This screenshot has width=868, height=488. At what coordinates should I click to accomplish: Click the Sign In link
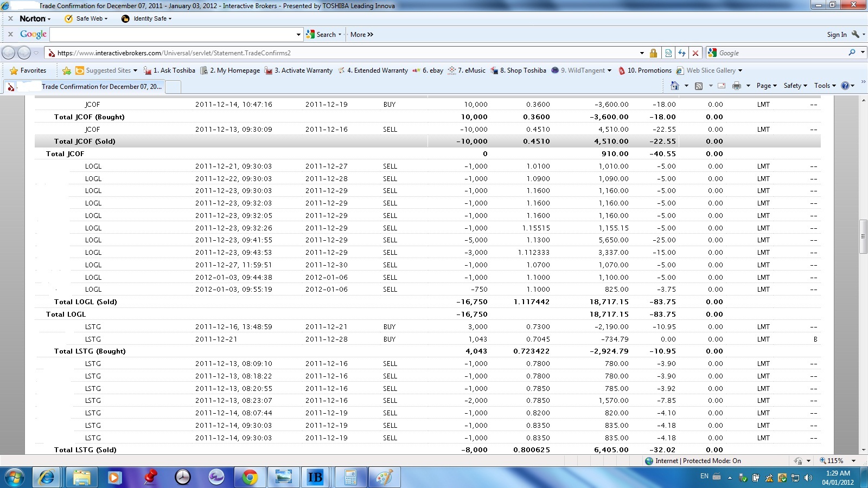click(836, 34)
